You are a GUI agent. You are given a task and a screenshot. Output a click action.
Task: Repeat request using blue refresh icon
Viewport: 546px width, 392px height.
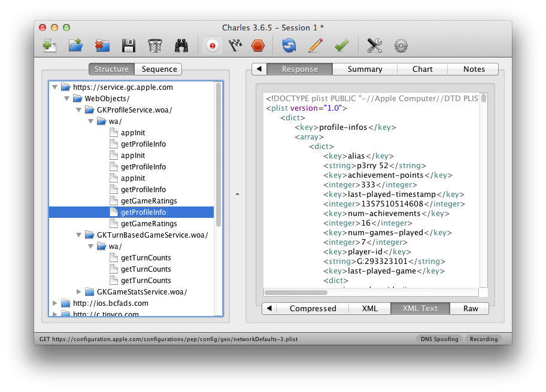click(x=289, y=45)
